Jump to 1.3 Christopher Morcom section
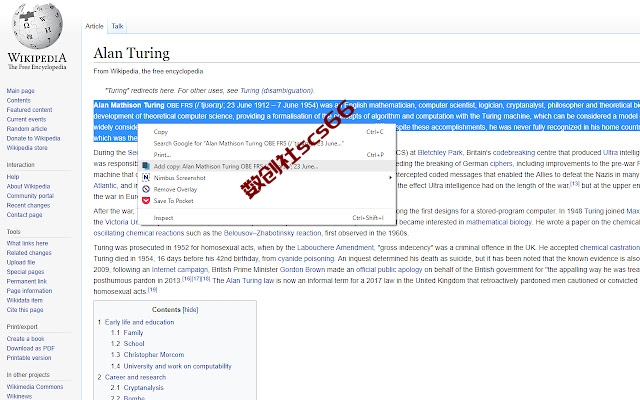The width and height of the screenshot is (640, 400). click(154, 355)
